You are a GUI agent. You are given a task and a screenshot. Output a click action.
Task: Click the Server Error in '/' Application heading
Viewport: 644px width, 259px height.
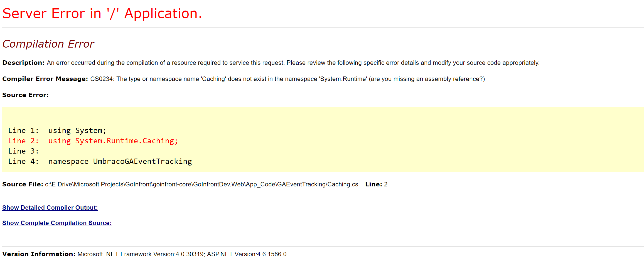102,14
